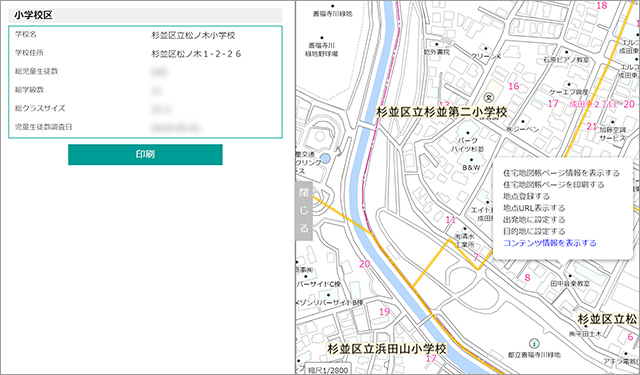The height and width of the screenshot is (375, 640).
Task: Click the address 杉並区松ノ木1-2-26
Action: point(196,54)
